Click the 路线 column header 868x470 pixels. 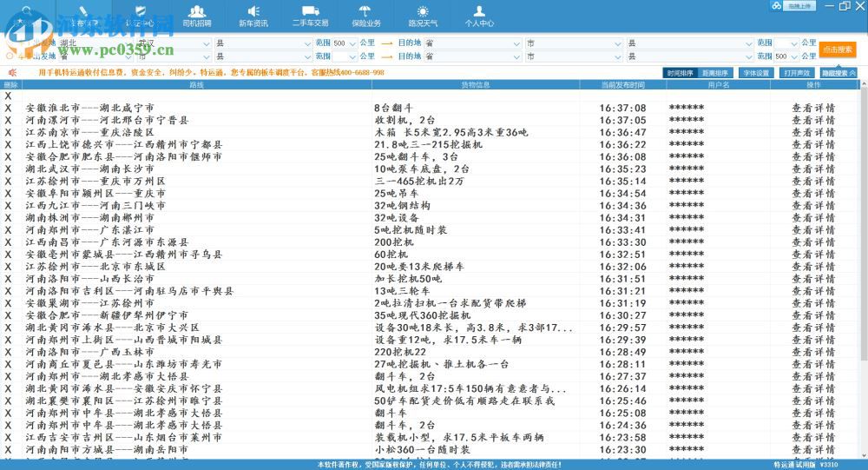(x=196, y=85)
